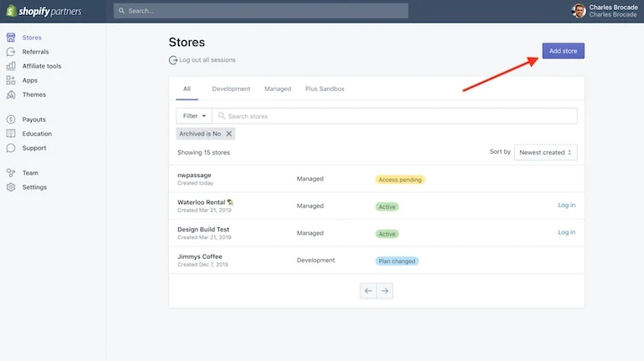Open the Charles Brocade account menu
Viewport: 644px width, 361px height.
[x=605, y=11]
